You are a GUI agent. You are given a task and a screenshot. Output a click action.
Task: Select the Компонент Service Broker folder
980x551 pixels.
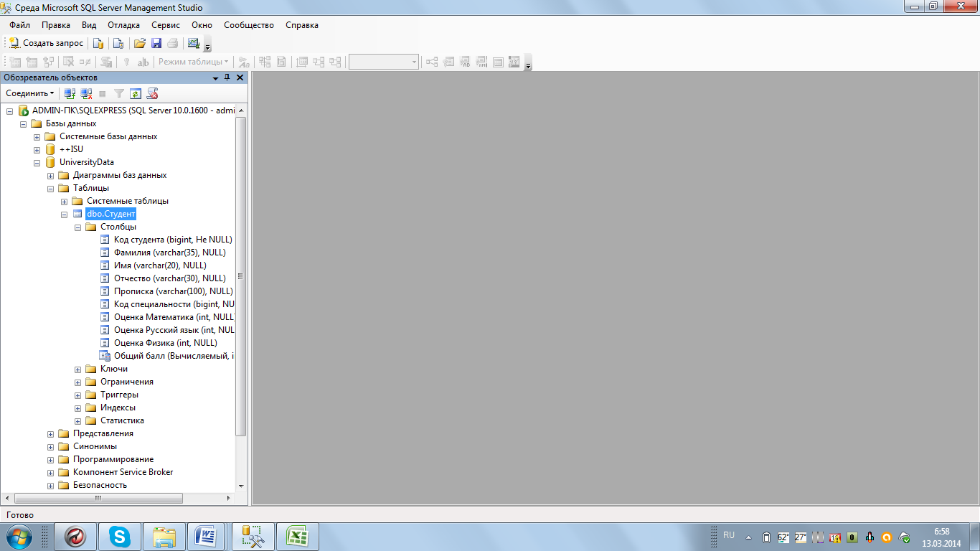click(123, 472)
